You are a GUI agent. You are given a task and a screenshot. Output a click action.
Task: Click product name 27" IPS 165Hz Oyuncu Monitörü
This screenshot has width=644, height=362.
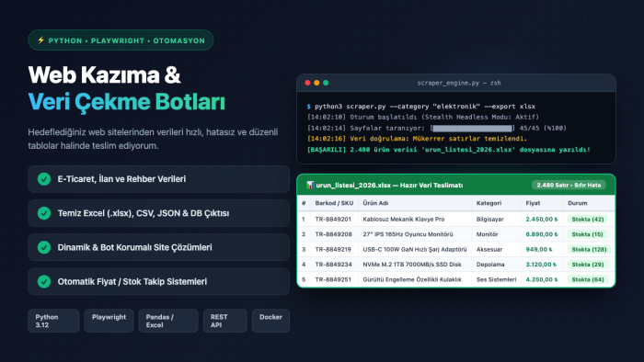(408, 234)
